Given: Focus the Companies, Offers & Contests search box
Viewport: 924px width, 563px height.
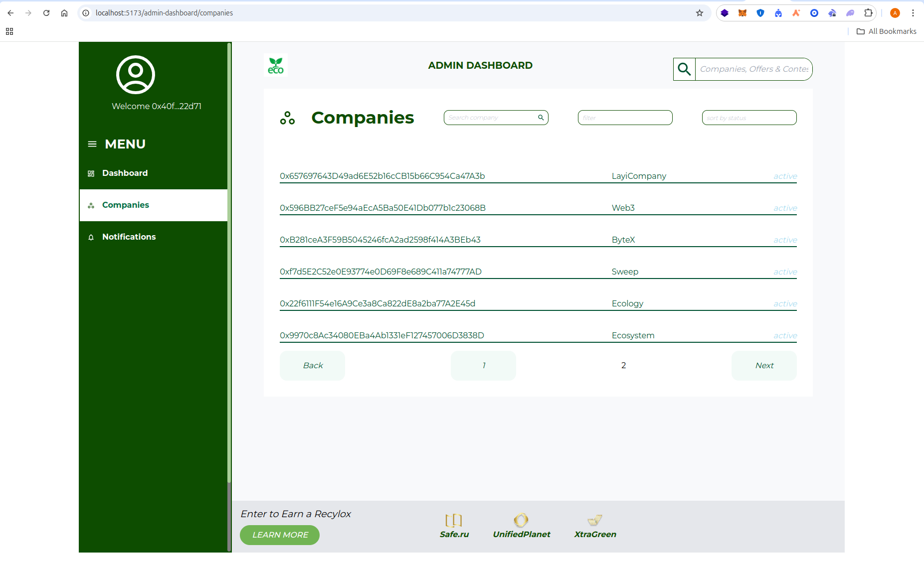Looking at the screenshot, I should click(753, 69).
